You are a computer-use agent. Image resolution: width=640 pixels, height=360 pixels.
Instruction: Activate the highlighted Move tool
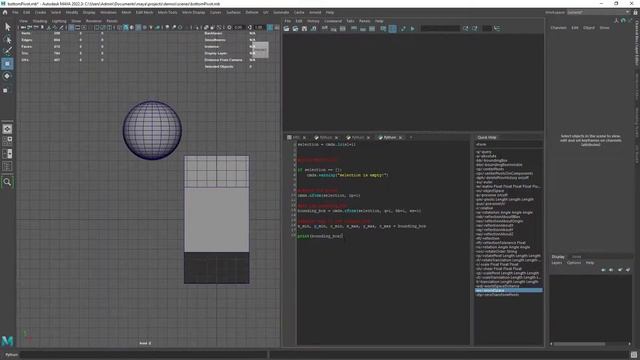pos(7,64)
